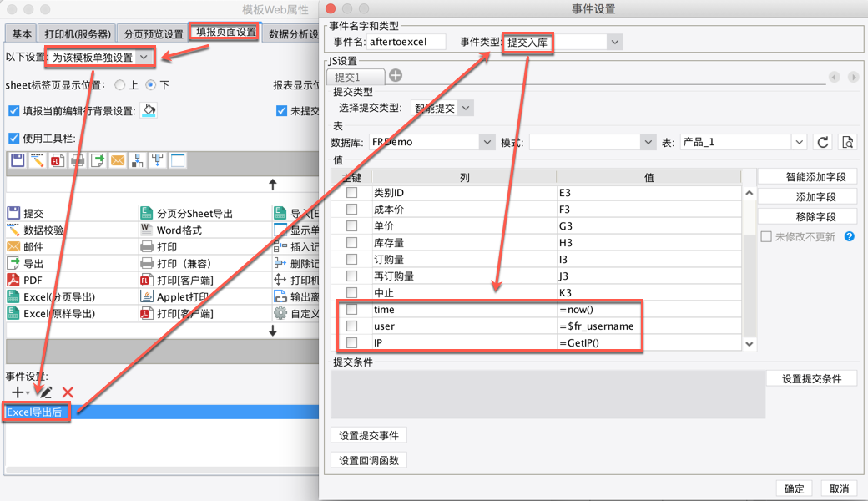The height and width of the screenshot is (501, 868).
Task: Click the preview table data icon
Action: point(847,142)
